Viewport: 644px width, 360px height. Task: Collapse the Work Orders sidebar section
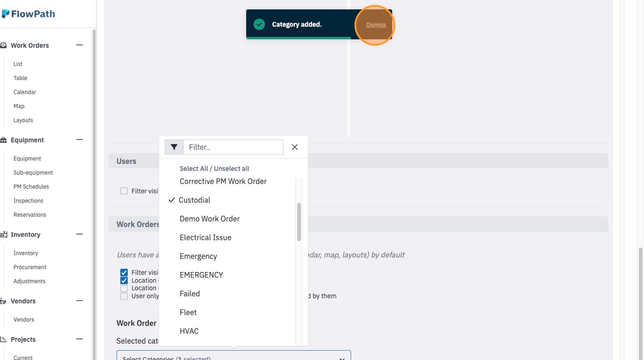pos(80,45)
